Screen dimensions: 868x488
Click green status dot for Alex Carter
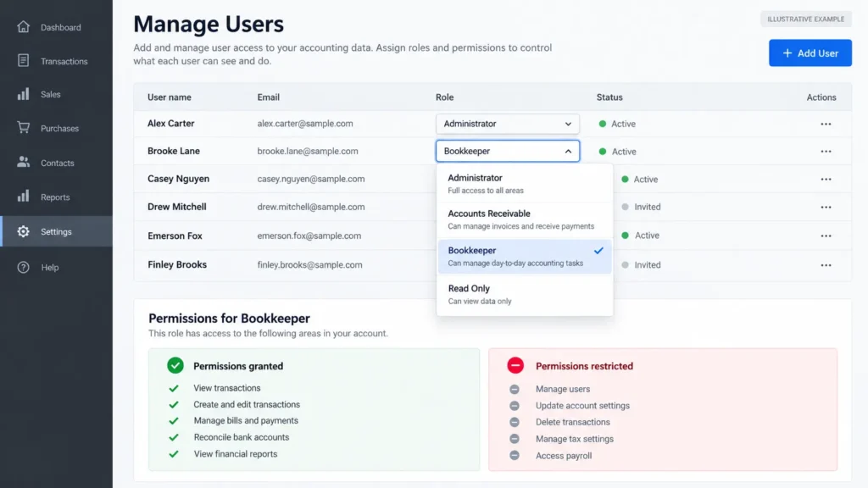click(x=603, y=124)
